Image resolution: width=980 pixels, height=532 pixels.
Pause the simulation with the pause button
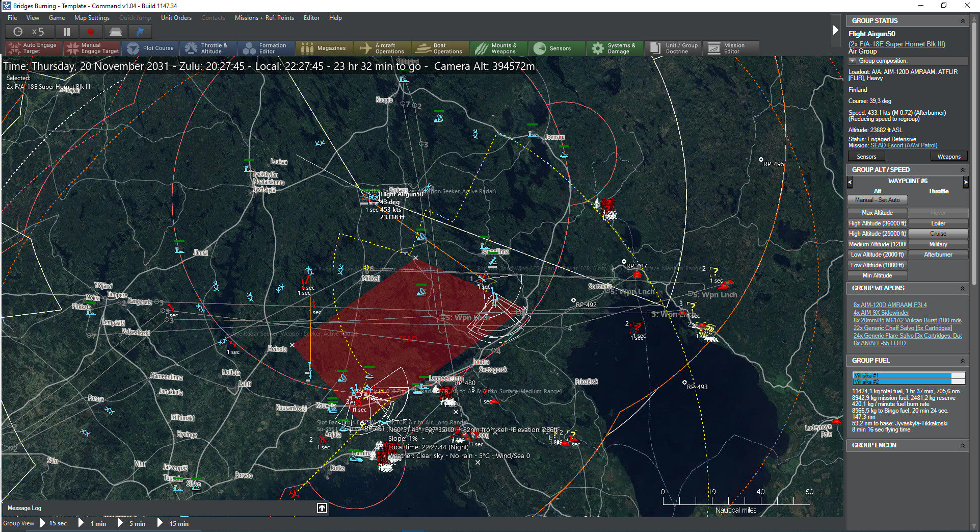[x=67, y=32]
